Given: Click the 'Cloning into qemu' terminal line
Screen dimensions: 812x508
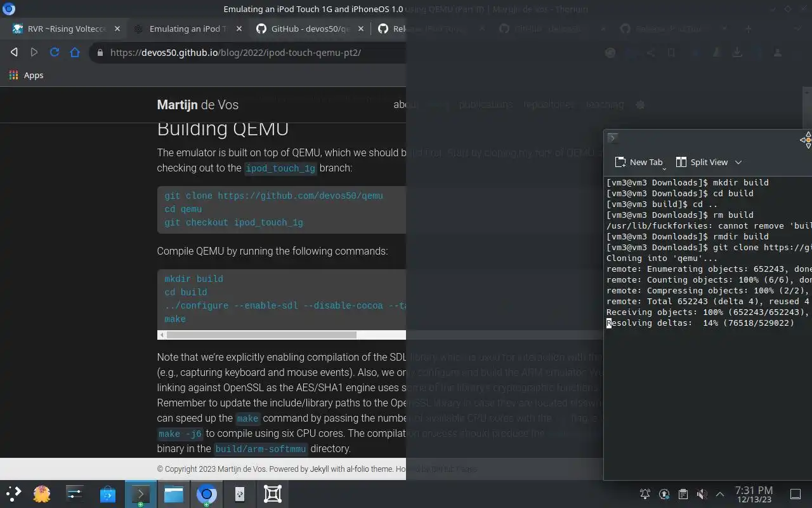Looking at the screenshot, I should (x=662, y=258).
